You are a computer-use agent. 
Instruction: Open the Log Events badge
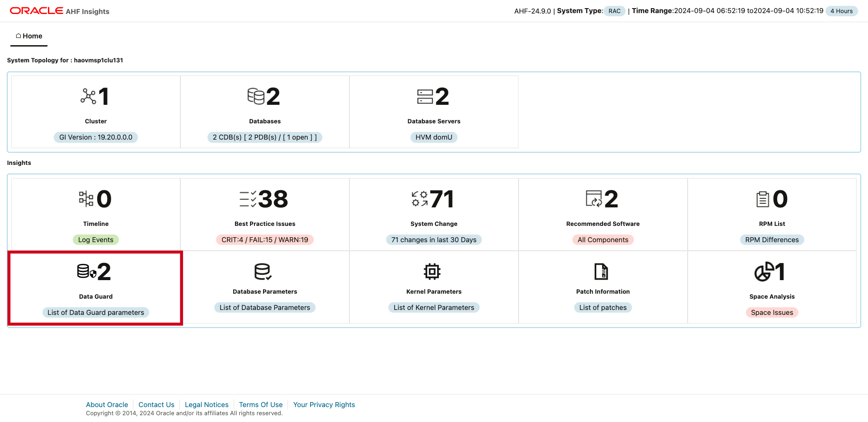[95, 239]
